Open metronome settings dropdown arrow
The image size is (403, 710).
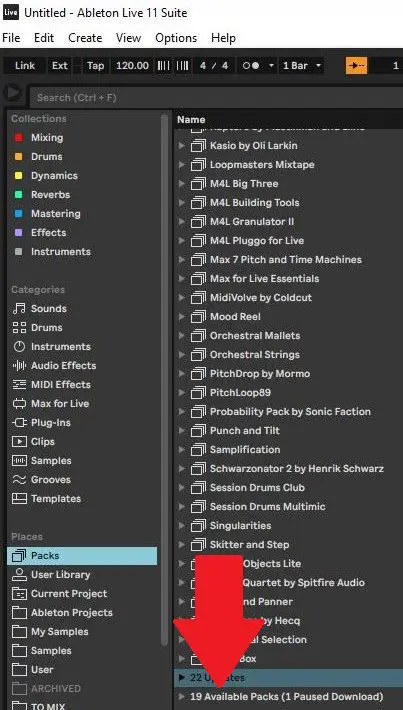(x=271, y=66)
